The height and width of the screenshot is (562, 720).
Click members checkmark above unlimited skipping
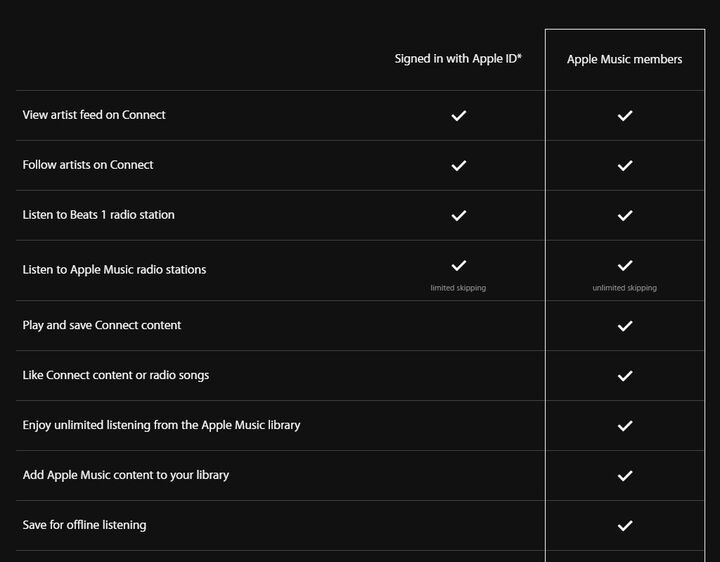point(625,265)
